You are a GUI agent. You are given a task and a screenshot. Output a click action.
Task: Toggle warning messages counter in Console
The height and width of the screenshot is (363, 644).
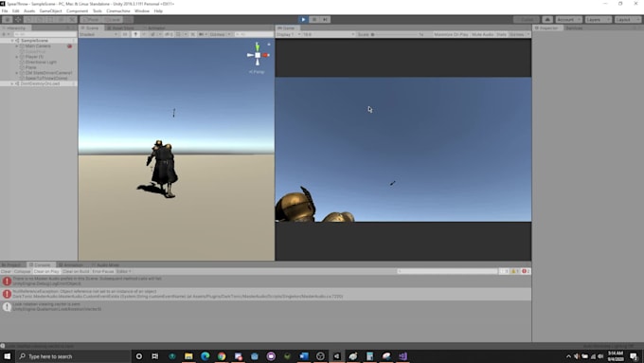tap(515, 271)
